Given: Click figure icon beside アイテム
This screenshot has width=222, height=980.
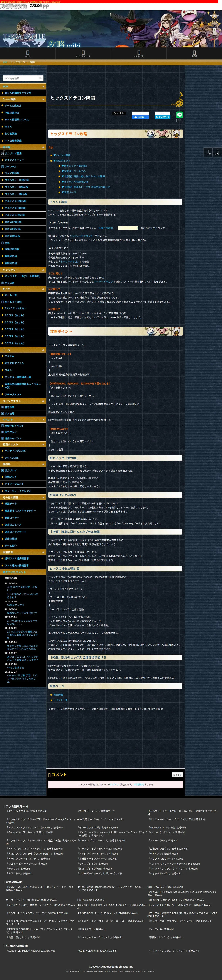Looking at the screenshot, I should coord(2,356).
